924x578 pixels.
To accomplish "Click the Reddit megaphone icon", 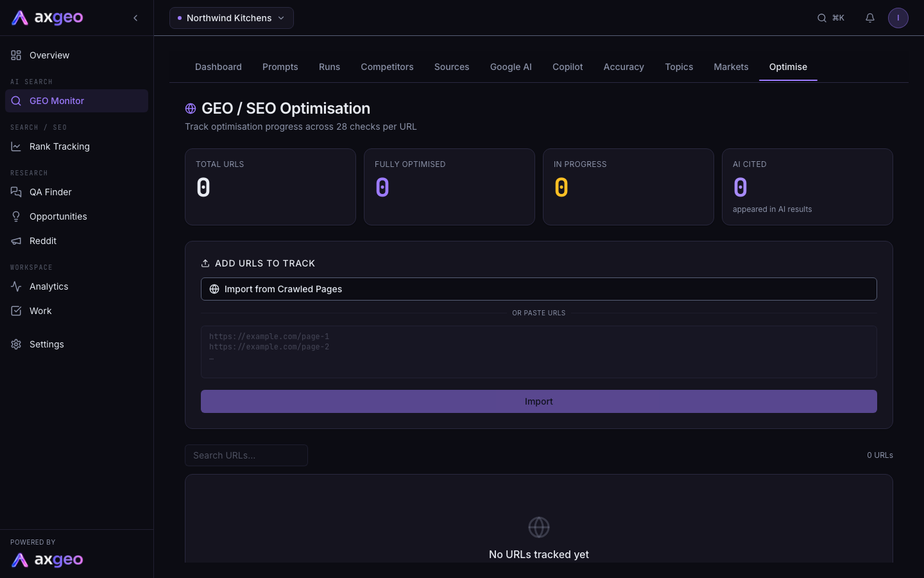I will click(x=16, y=241).
